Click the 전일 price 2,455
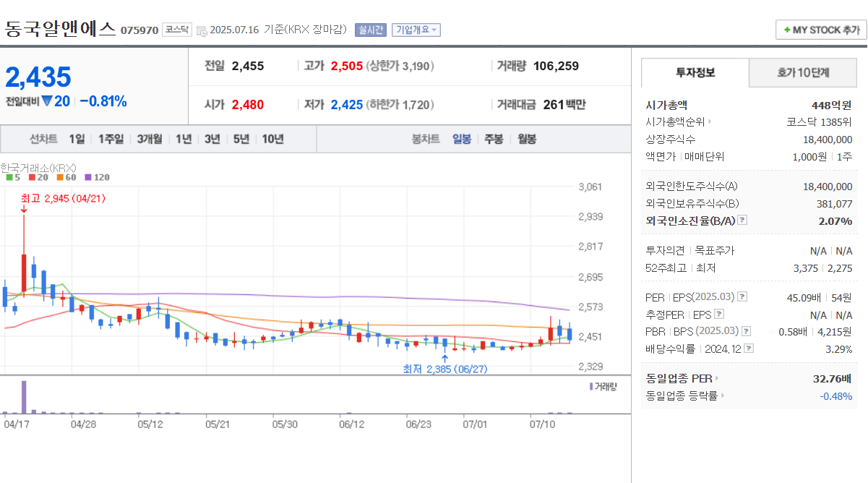 pyautogui.click(x=248, y=66)
